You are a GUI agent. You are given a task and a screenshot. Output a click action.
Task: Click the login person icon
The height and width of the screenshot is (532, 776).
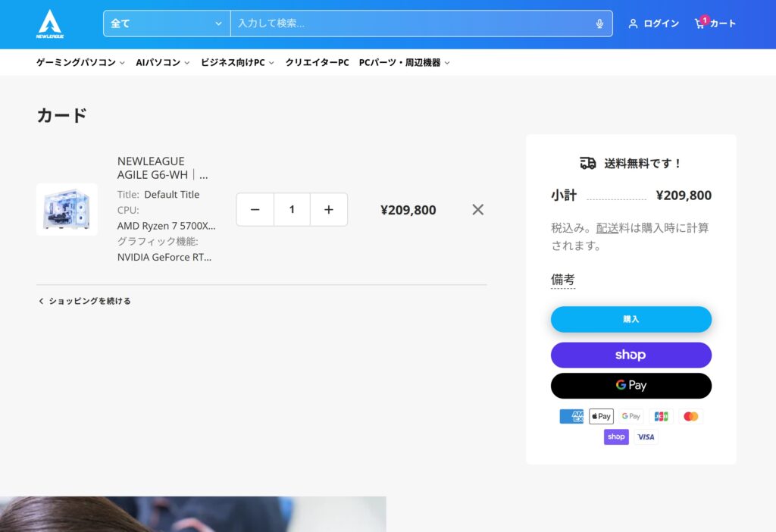pyautogui.click(x=633, y=23)
